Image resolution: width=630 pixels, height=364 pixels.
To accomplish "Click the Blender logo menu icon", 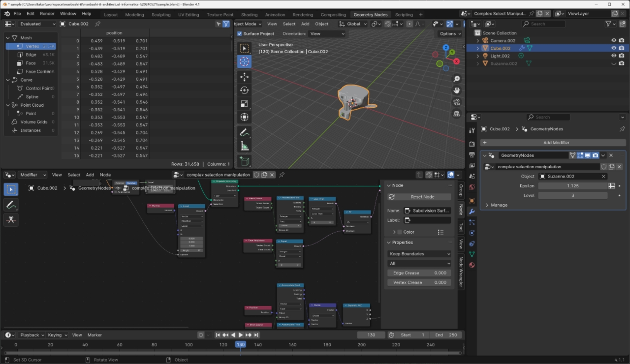I will click(x=7, y=14).
